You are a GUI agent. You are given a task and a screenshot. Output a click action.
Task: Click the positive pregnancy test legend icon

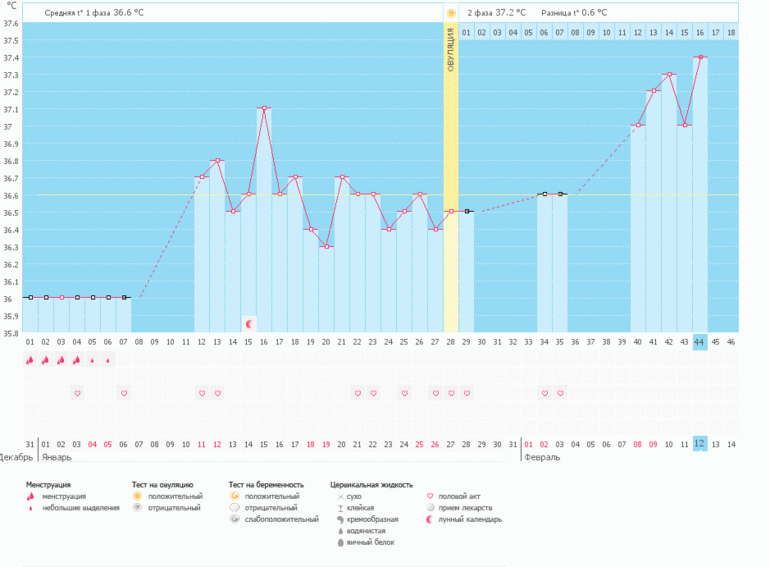point(233,496)
